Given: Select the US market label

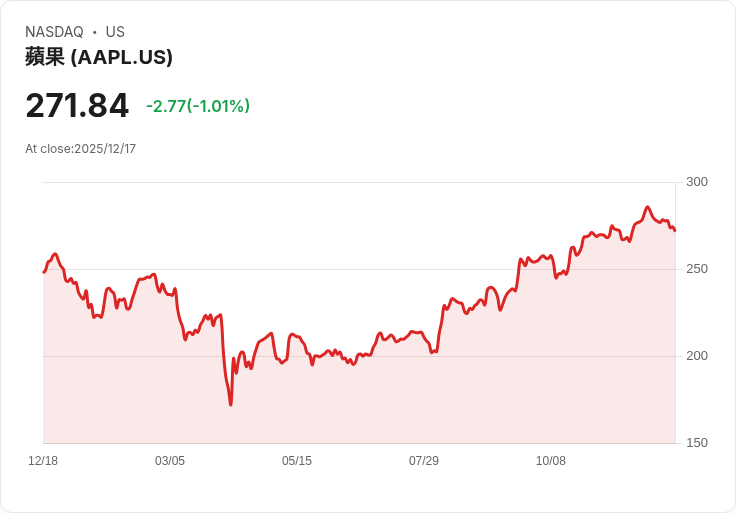Looking at the screenshot, I should coord(115,32).
